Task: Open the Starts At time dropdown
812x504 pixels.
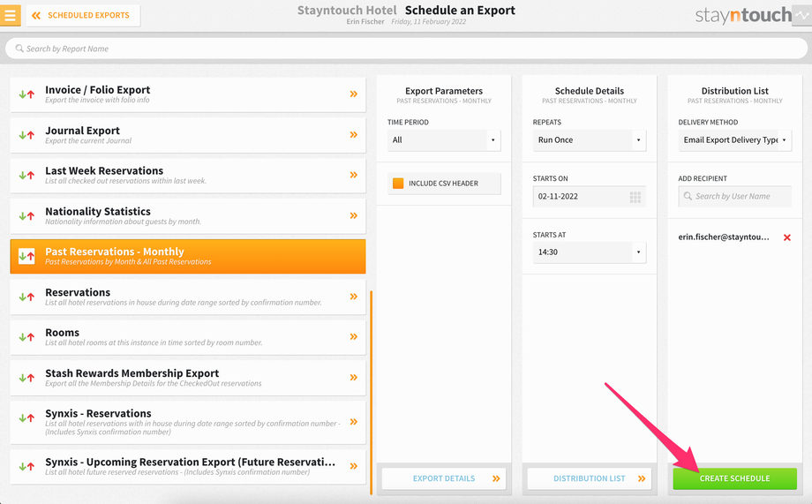Action: coord(590,252)
